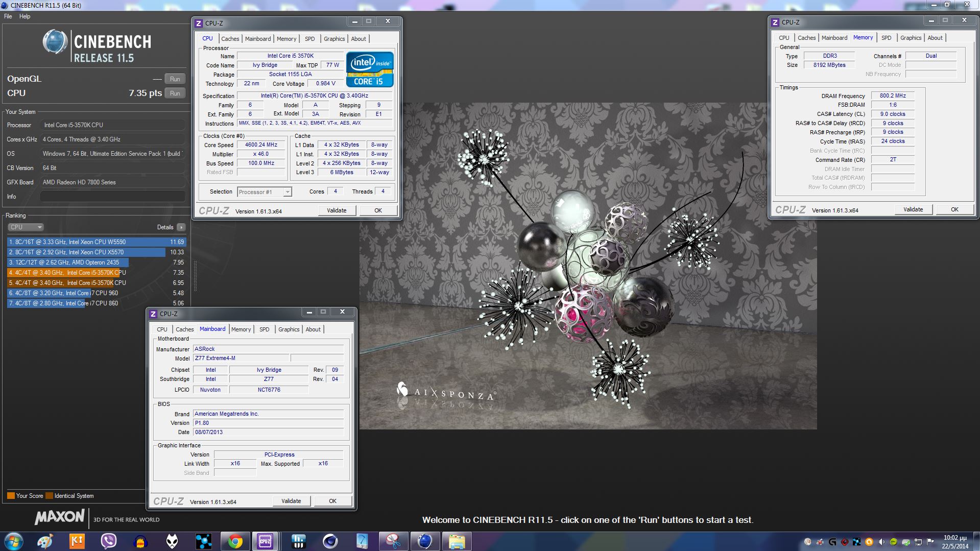
Task: Click the taskbar clock showing 10:02
Action: point(955,542)
